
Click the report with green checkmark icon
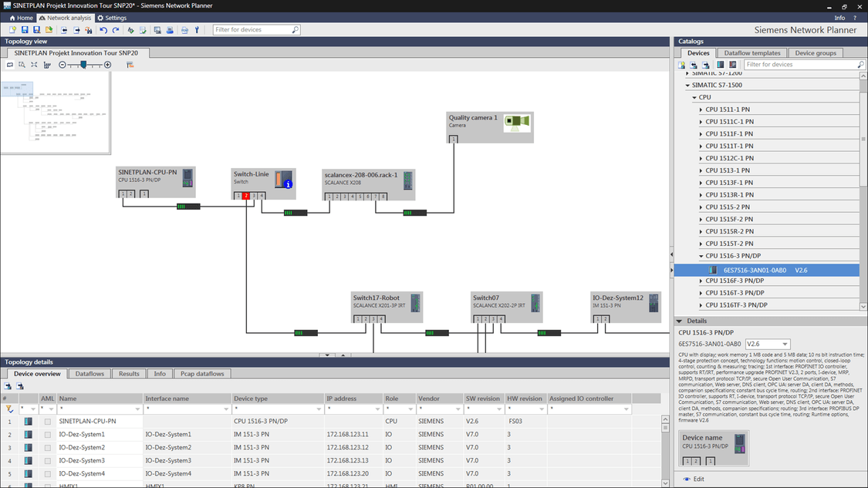point(143,30)
